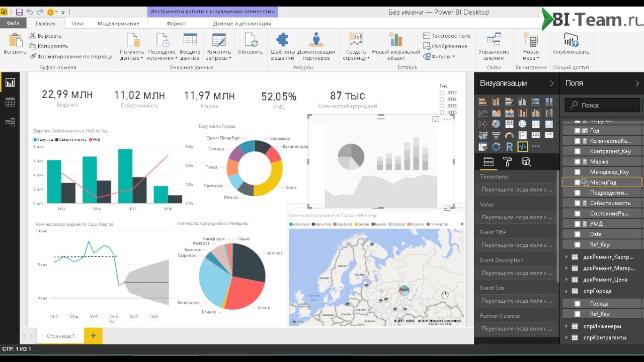Screen dimensions: 644x362
Task: Expand докРемонт_Цена table
Action: pyautogui.click(x=567, y=280)
